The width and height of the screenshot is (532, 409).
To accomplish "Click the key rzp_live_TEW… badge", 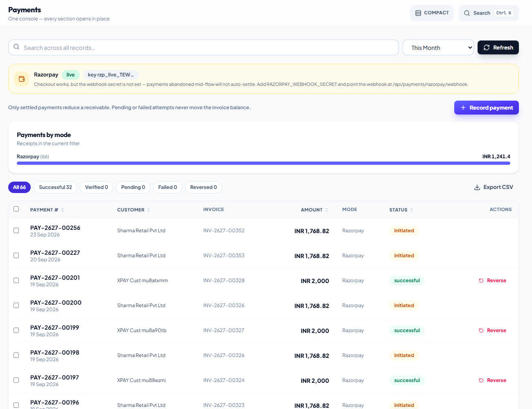I will pos(111,75).
